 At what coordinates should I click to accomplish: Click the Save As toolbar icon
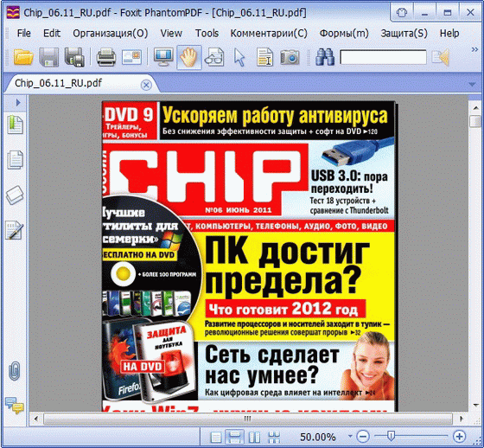(x=74, y=57)
